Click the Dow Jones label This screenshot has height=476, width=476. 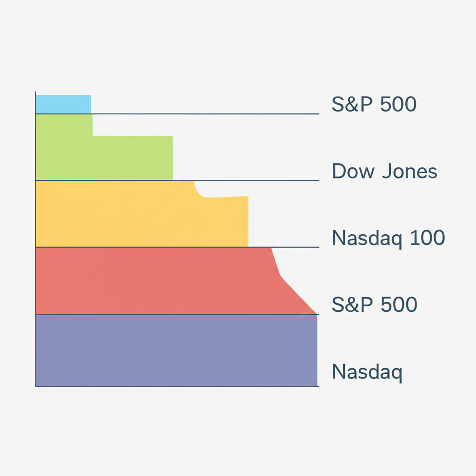pos(384,172)
